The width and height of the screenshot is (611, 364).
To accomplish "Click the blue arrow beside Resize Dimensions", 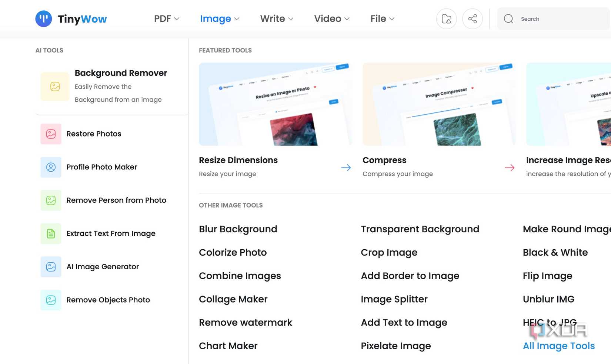I will click(346, 168).
